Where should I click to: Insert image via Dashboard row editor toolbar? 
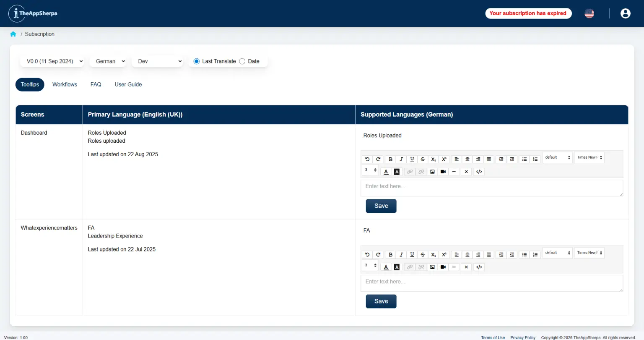click(432, 172)
